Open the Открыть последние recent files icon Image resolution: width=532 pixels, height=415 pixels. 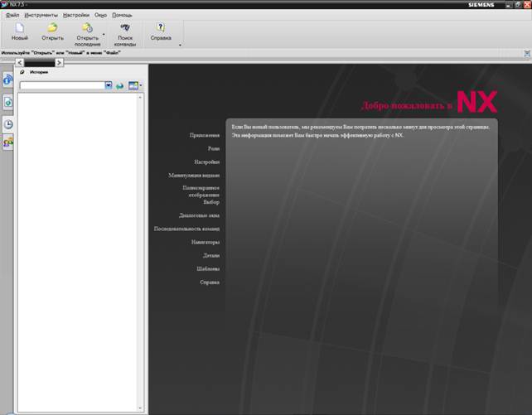(87, 28)
